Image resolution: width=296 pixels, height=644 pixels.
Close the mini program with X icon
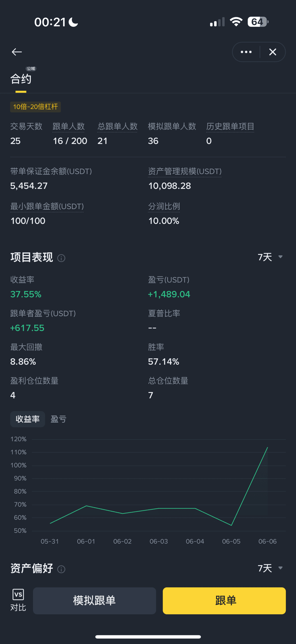[x=273, y=52]
